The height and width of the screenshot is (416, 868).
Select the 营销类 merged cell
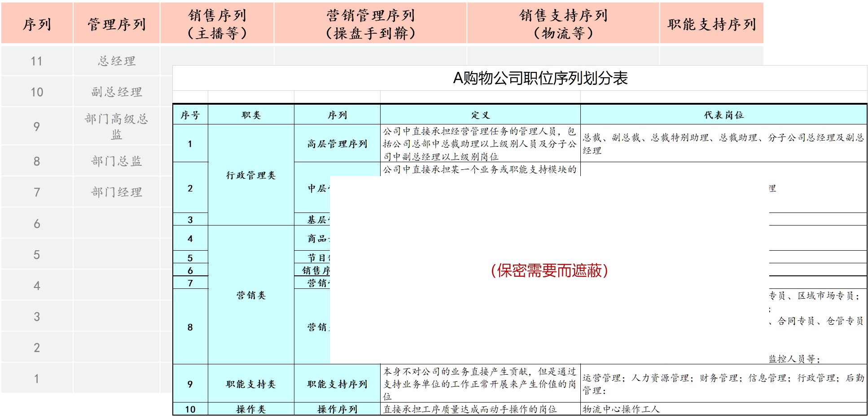coord(250,295)
